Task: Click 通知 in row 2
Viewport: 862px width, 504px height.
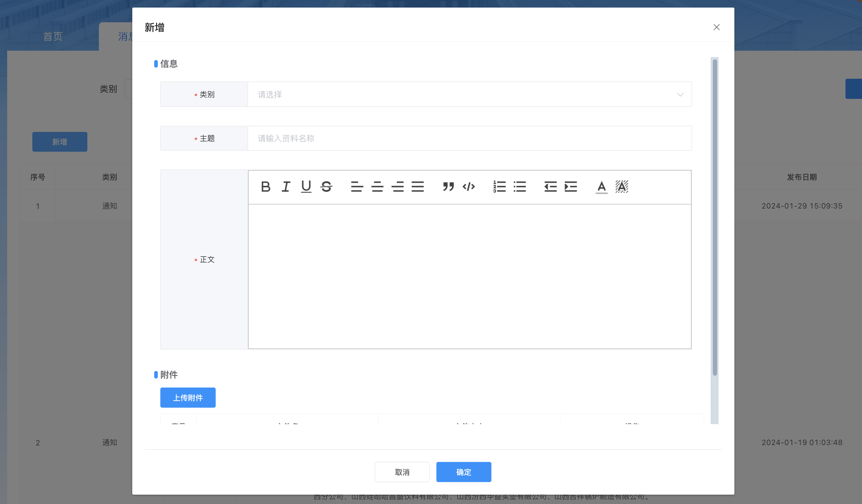Action: coord(110,442)
